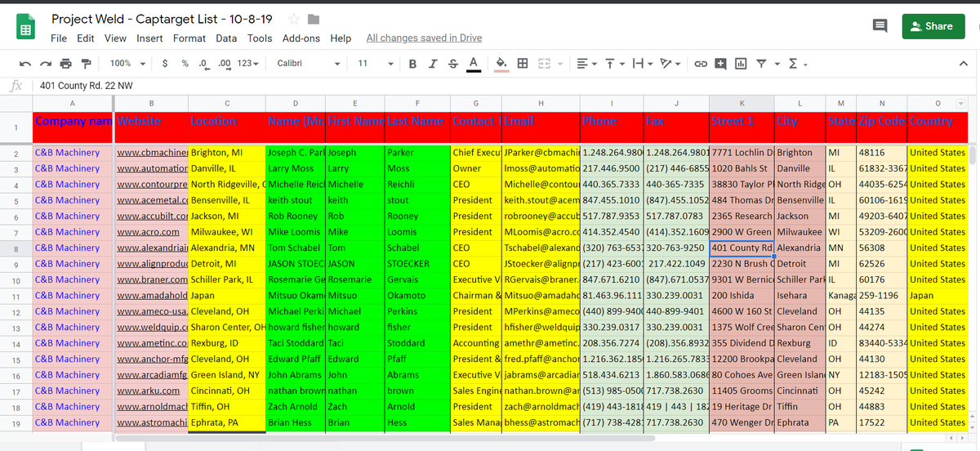Click the move to folder icon
Image resolution: width=980 pixels, height=451 pixels.
click(x=314, y=19)
